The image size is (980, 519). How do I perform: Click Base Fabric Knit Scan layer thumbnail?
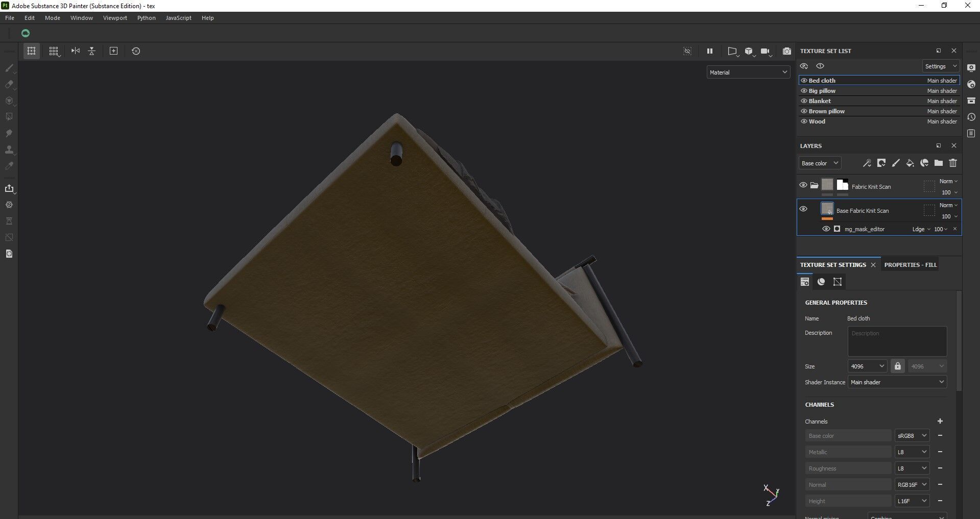827,209
